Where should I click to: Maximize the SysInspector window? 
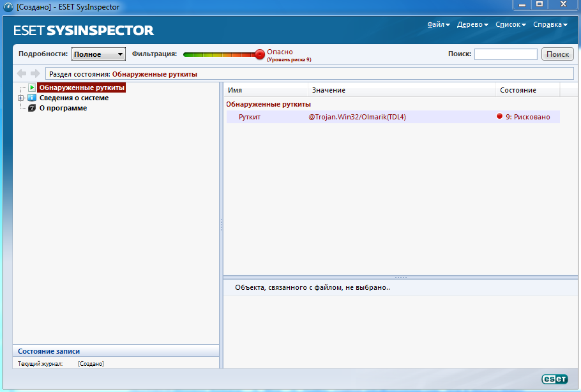[539, 4]
